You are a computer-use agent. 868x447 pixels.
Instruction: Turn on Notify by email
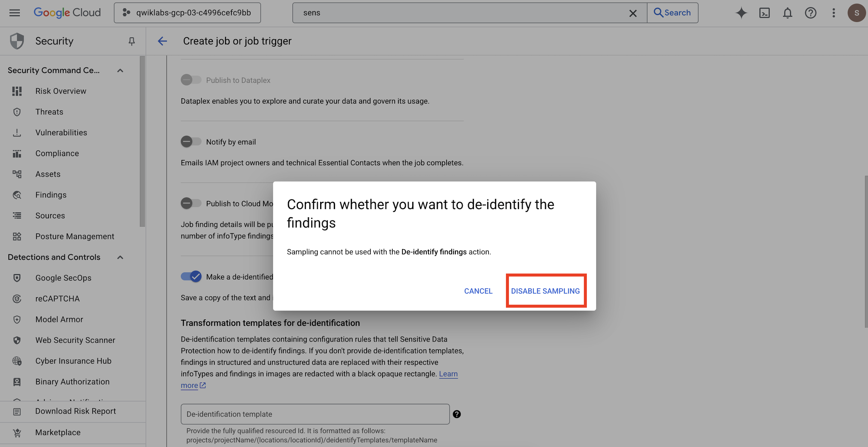pyautogui.click(x=191, y=141)
